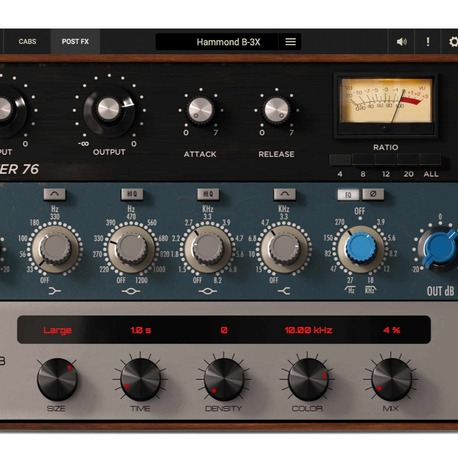The height and width of the screenshot is (458, 458).
Task: Click the compressor OUTPUT knob
Action: point(109,110)
